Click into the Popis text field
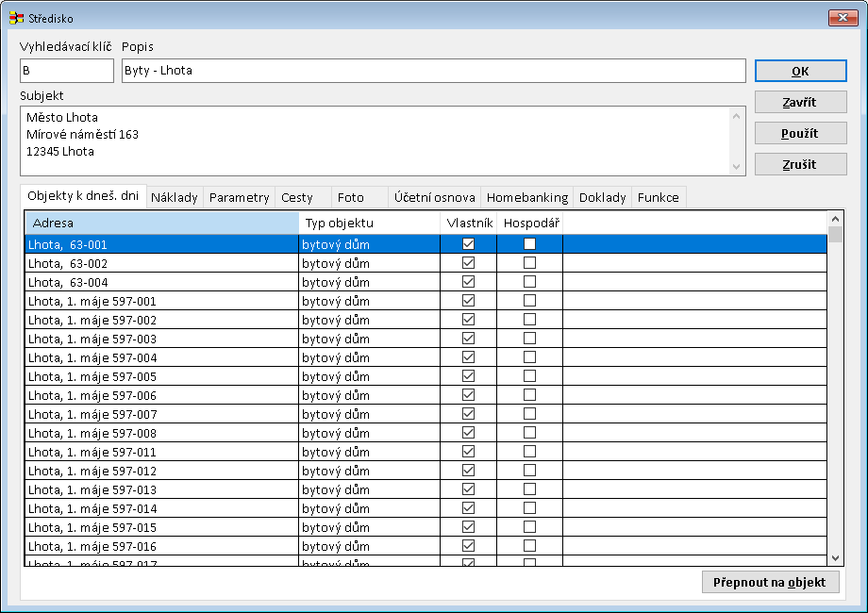 (x=433, y=71)
